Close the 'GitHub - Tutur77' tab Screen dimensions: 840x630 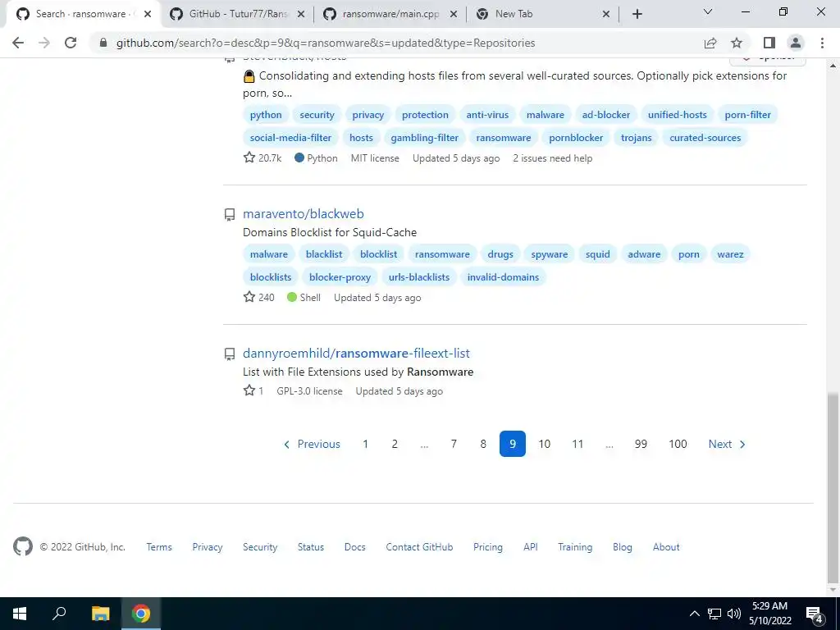[x=301, y=14]
